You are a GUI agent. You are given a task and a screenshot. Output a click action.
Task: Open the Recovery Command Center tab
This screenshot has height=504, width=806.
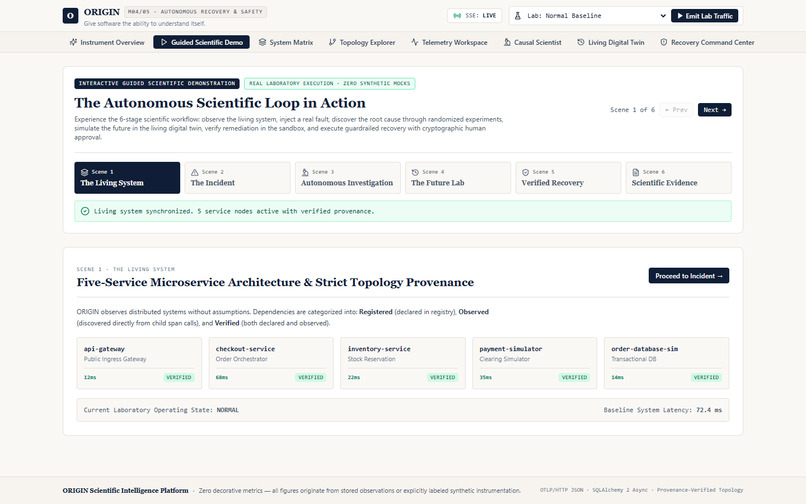(x=707, y=42)
